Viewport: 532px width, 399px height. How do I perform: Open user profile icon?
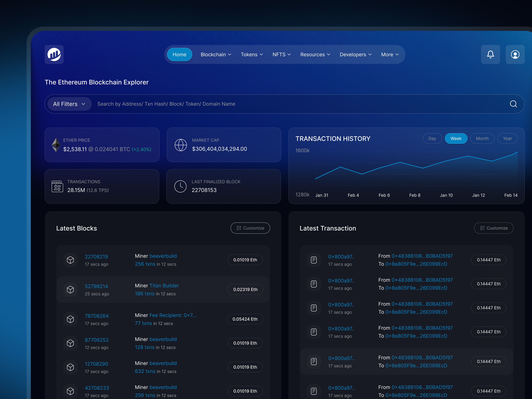coord(515,54)
